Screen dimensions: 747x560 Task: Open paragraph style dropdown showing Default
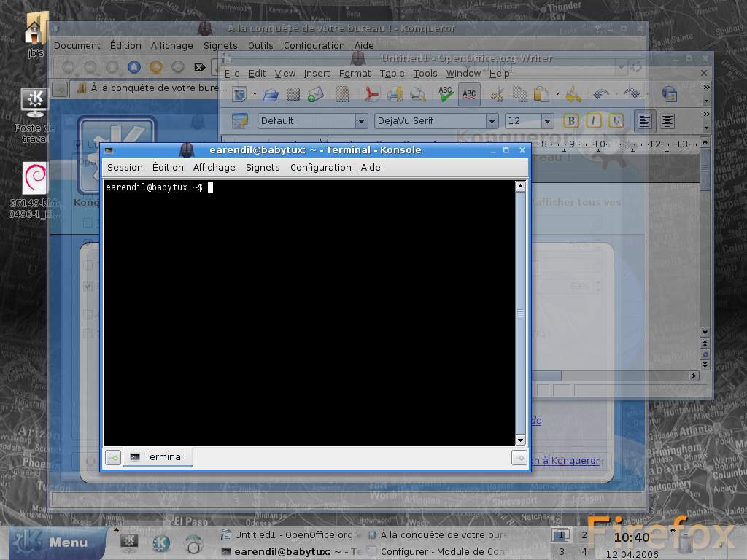(362, 121)
